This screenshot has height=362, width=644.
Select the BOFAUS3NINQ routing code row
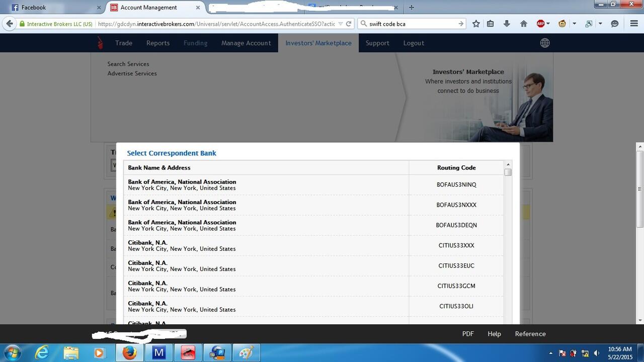pos(313,185)
